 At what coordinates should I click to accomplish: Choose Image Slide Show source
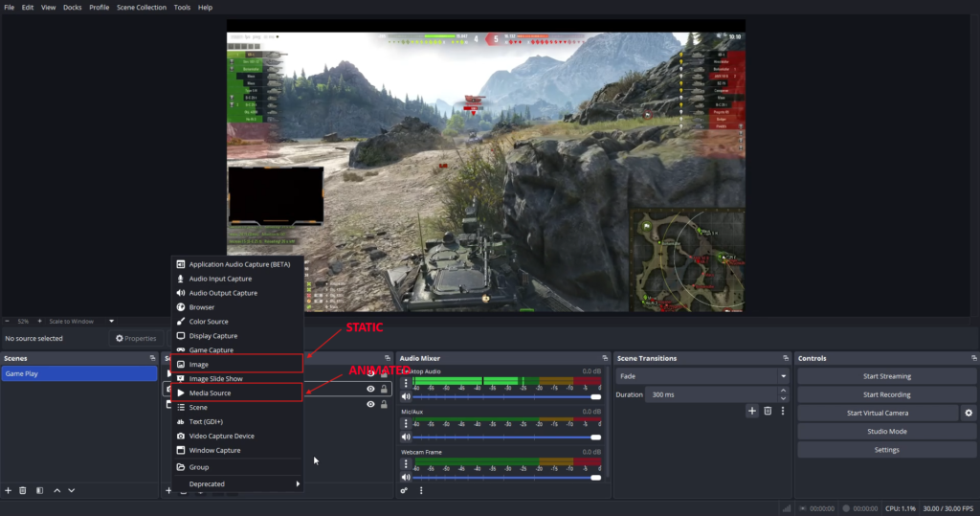click(x=237, y=378)
